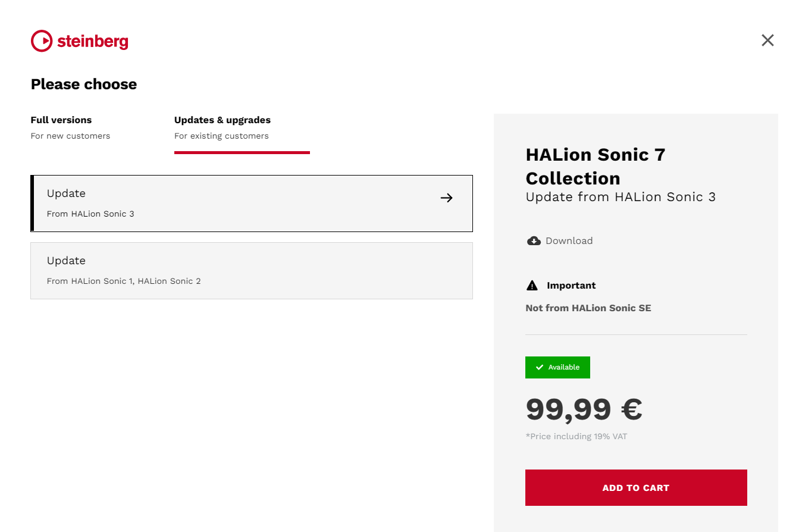The width and height of the screenshot is (799, 532).
Task: Choose Update from HALion Sonic 3 option
Action: 238,203
